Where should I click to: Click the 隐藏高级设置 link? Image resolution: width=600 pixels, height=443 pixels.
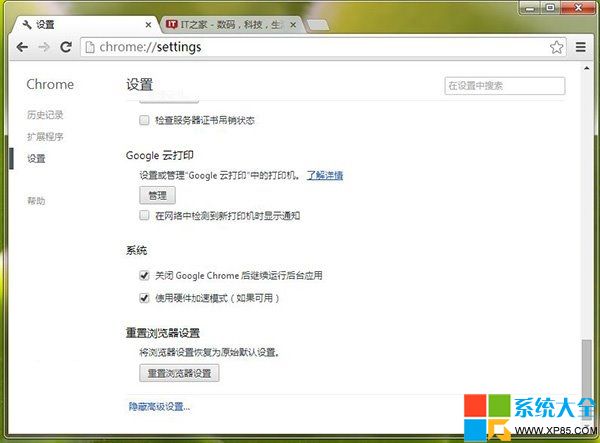click(x=159, y=406)
